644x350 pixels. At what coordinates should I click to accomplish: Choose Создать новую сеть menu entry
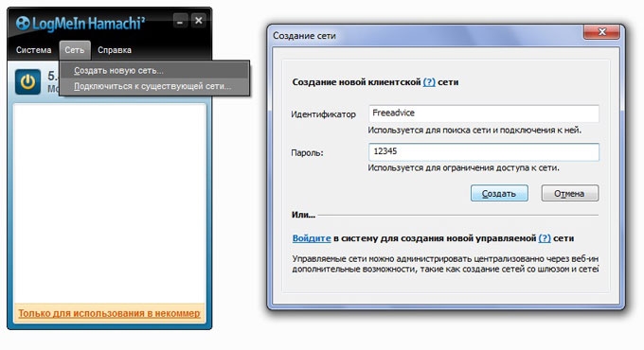pos(154,71)
